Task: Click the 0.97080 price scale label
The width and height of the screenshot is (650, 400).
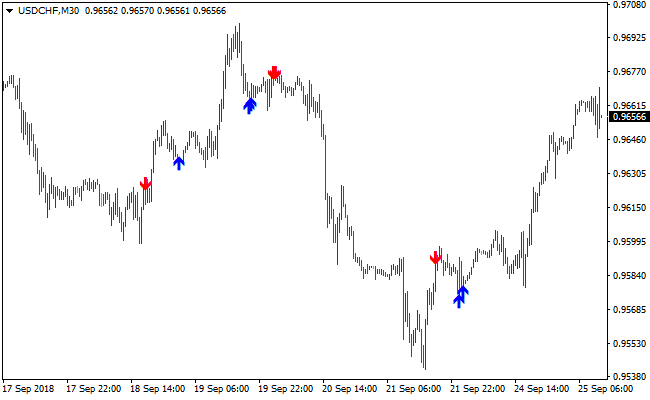Action: click(x=629, y=5)
